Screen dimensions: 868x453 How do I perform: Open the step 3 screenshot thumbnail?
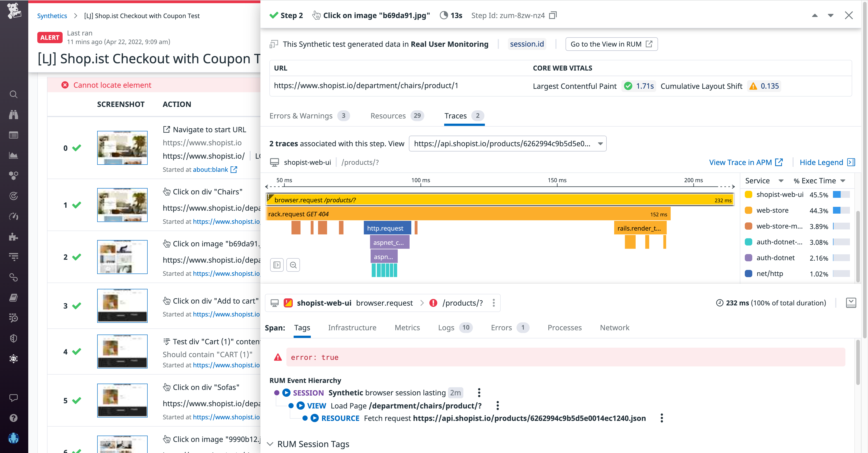122,305
